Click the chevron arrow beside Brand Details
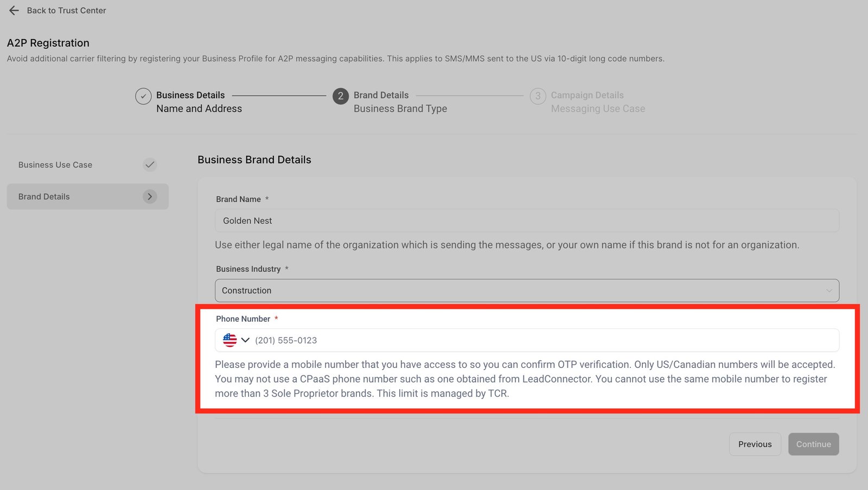This screenshot has height=490, width=868. point(150,196)
